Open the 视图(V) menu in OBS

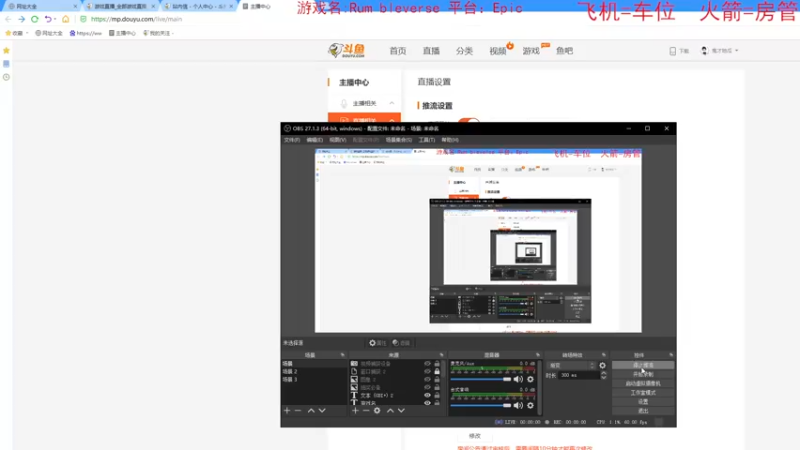pyautogui.click(x=337, y=140)
